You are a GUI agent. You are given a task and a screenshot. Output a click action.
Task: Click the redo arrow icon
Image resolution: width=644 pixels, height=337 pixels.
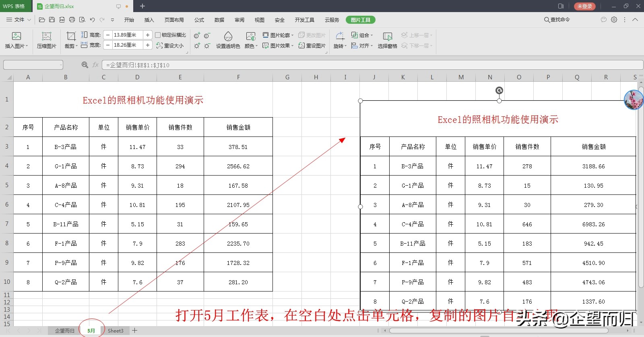[102, 20]
